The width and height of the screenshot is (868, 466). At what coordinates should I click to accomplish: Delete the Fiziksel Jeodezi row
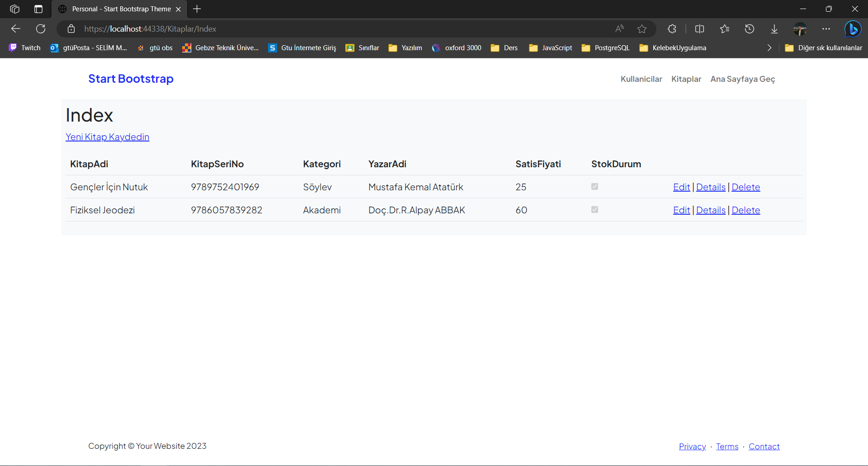(x=746, y=210)
